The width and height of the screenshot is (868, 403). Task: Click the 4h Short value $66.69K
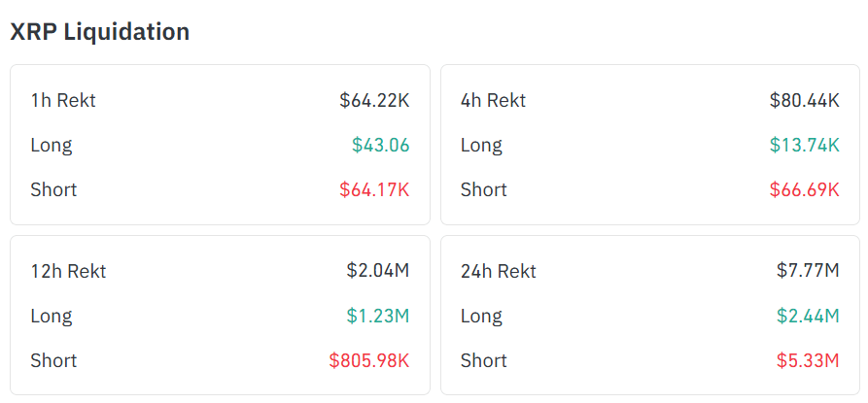point(804,189)
